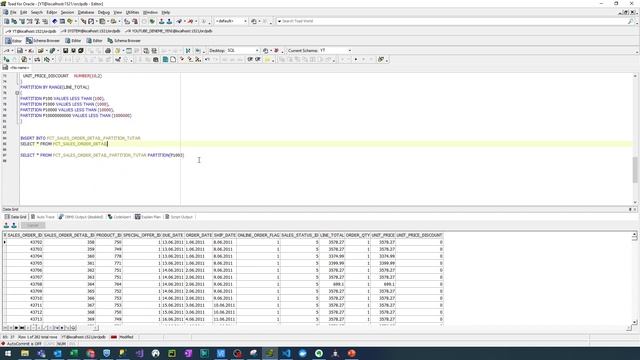640x360 pixels.
Task: Click the first user icon above data grid
Action: coord(6,225)
